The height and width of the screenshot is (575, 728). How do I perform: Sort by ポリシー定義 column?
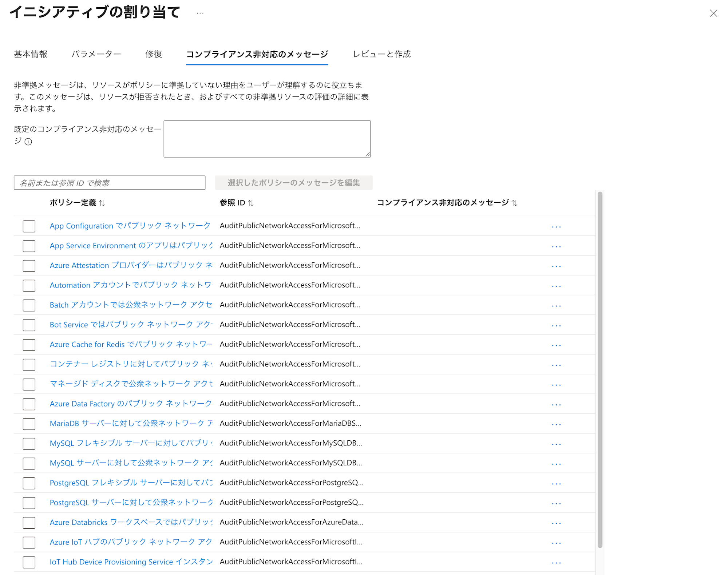click(x=102, y=203)
